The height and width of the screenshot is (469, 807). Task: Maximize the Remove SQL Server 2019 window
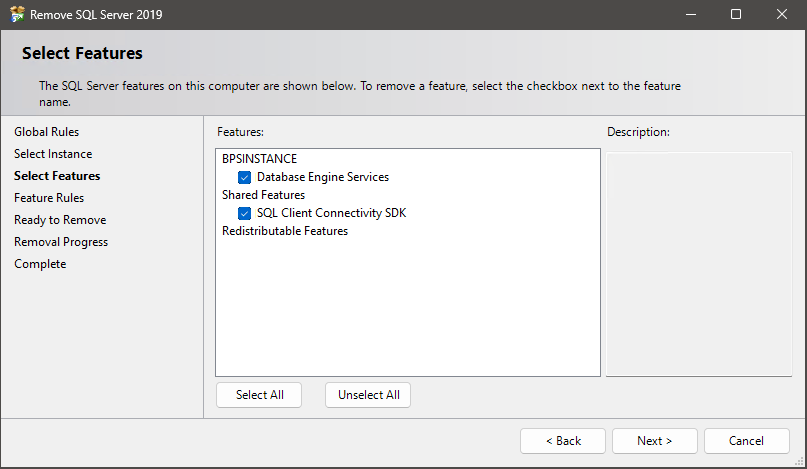(x=736, y=14)
